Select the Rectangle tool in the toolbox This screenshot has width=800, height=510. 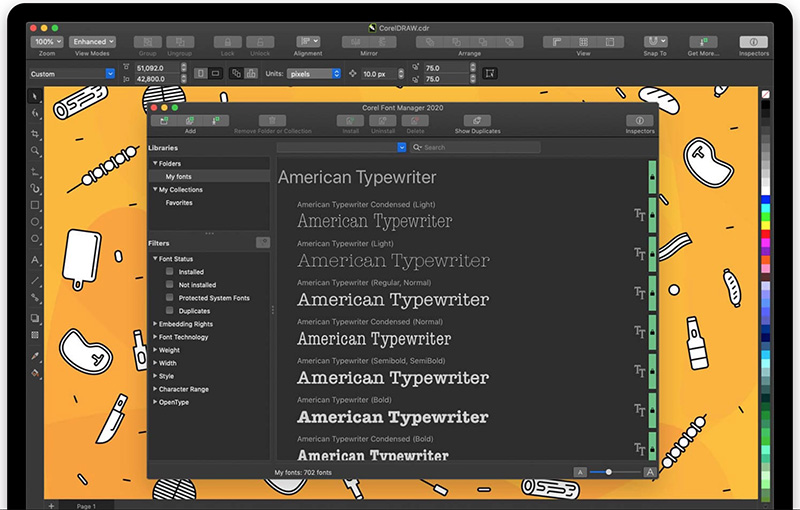(x=35, y=205)
